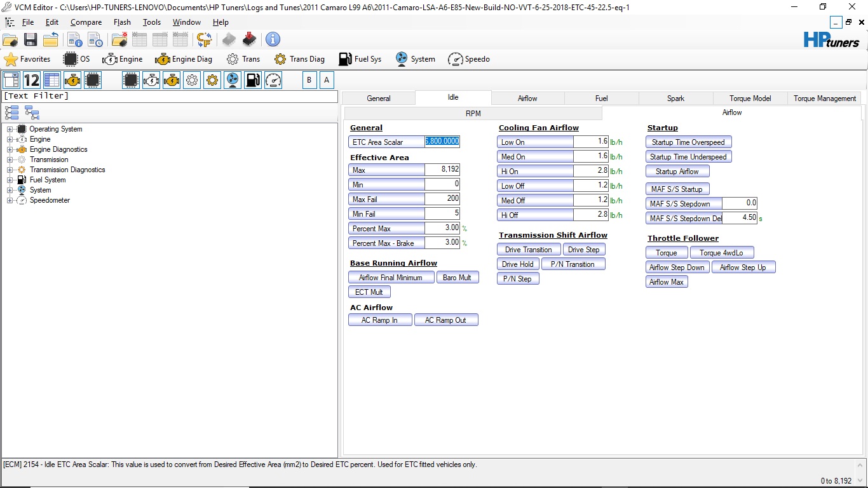
Task: Edit the Effective Area Max Fail value
Action: pyautogui.click(x=442, y=199)
